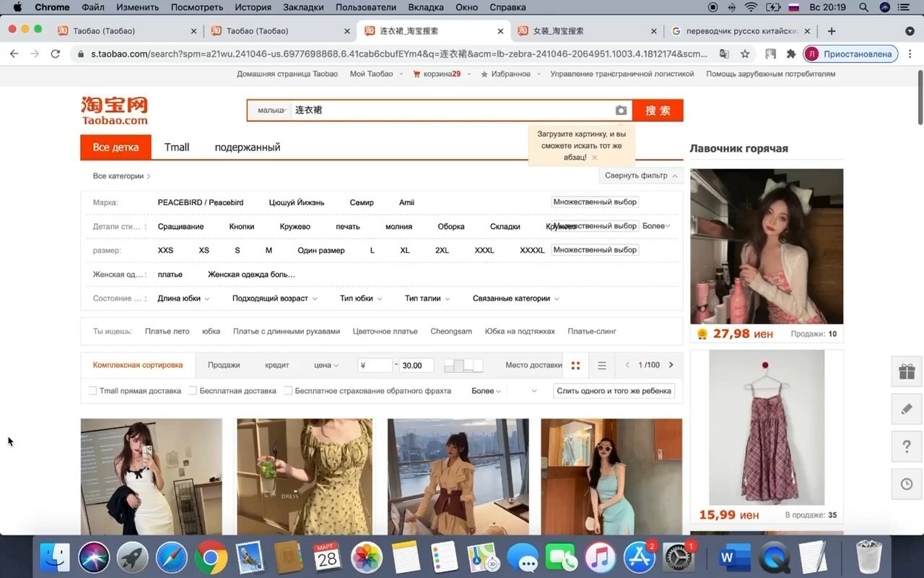This screenshot has height=578, width=924.
Task: Reload the page
Action: [x=55, y=53]
